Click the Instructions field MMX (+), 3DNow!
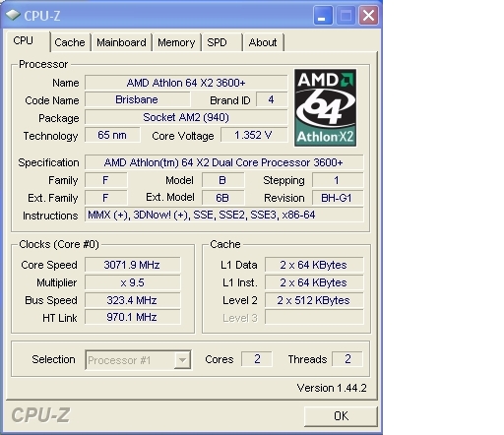Viewport: 504px width, 435px height. point(223,215)
